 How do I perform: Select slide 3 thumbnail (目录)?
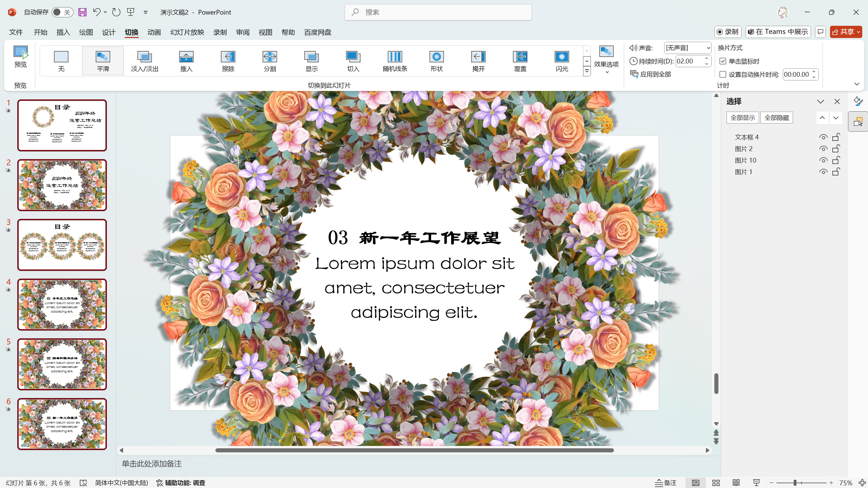click(x=62, y=245)
